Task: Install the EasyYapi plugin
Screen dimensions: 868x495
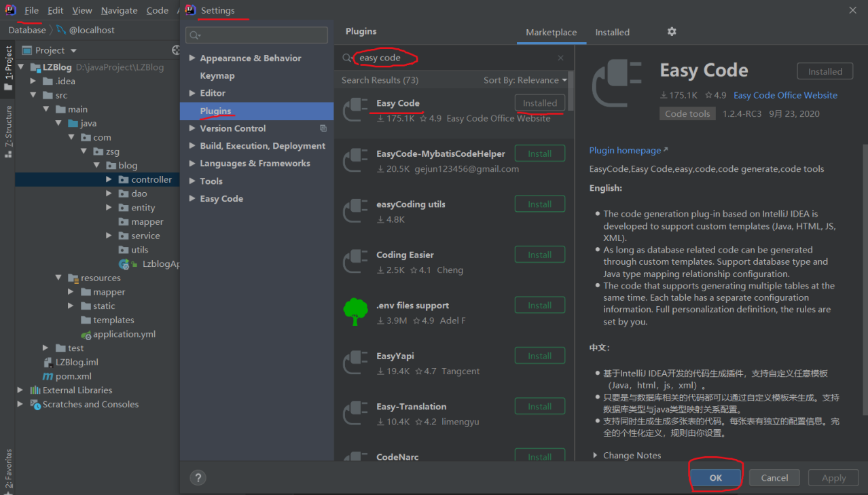Action: coord(539,356)
